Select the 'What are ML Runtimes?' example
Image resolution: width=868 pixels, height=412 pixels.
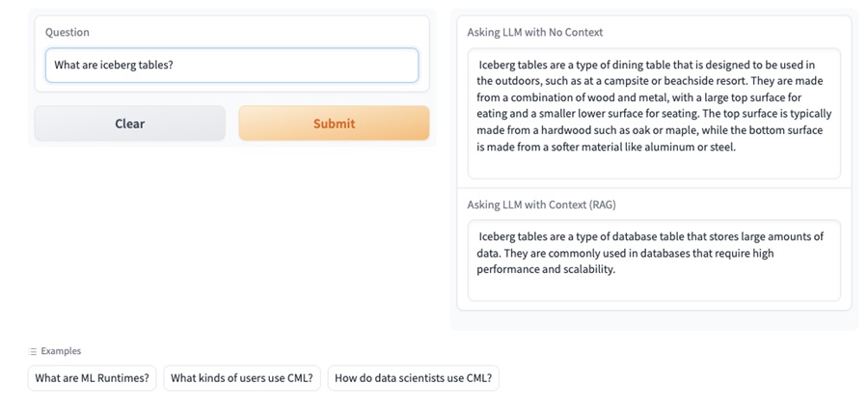(92, 378)
